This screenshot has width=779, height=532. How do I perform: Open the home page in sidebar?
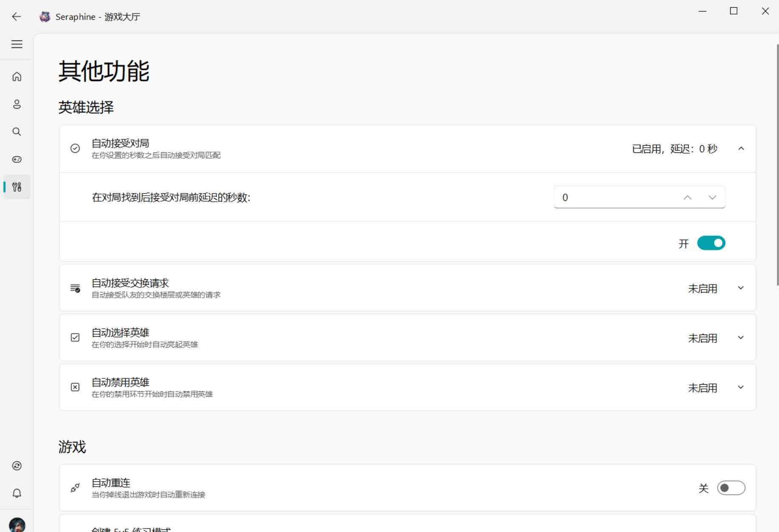(x=17, y=76)
